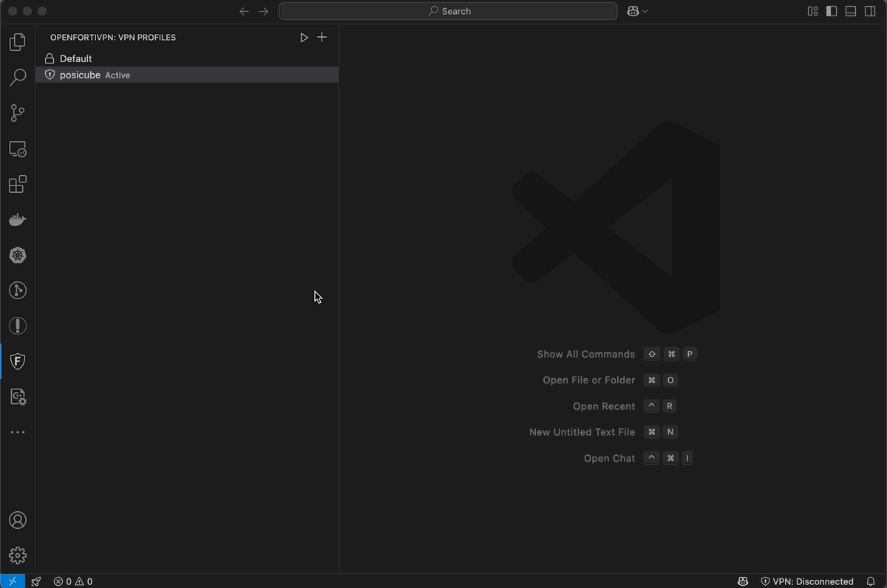Open a remote window from status bar
The height and width of the screenshot is (588, 887).
[13, 581]
